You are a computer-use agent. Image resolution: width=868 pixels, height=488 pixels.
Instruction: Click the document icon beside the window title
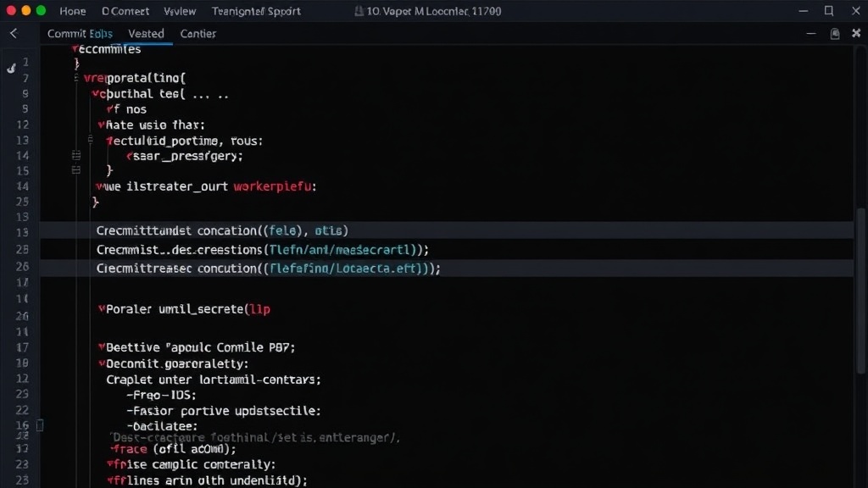359,11
